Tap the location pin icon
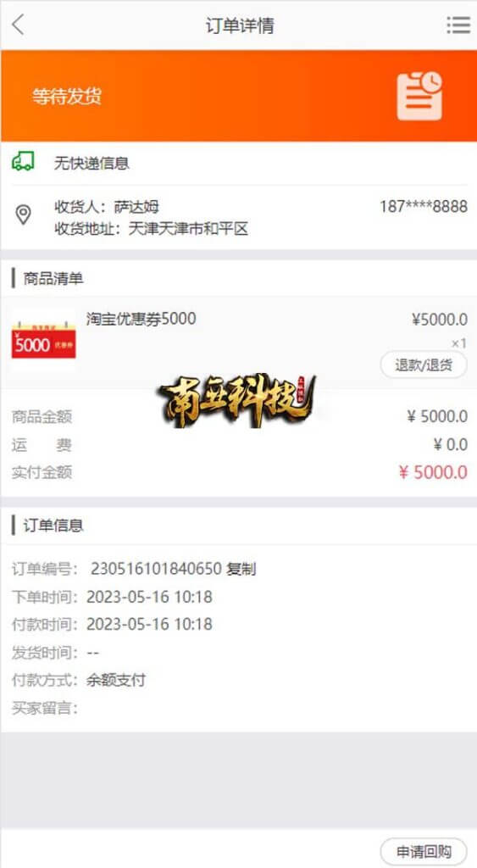Screen dimensions: 477x868 [23, 214]
